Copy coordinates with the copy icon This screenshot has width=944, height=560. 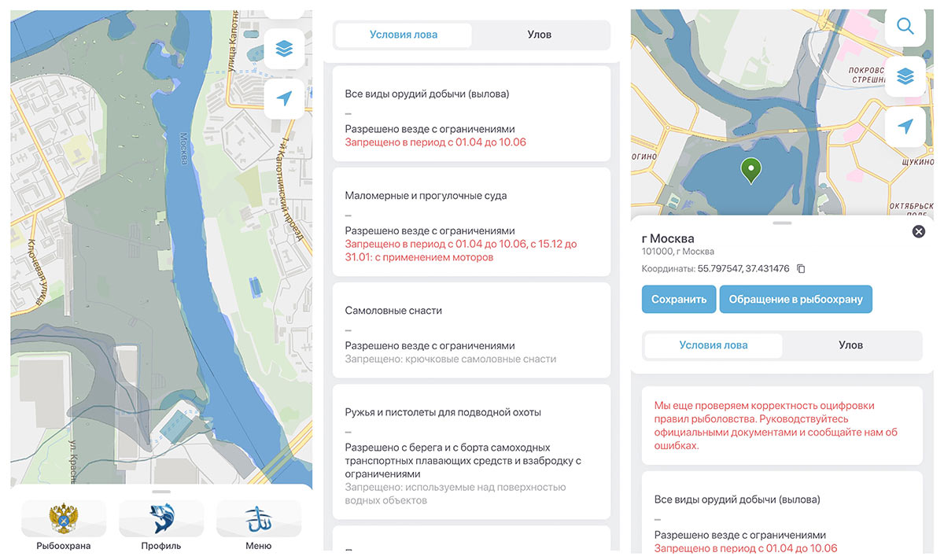tap(801, 269)
